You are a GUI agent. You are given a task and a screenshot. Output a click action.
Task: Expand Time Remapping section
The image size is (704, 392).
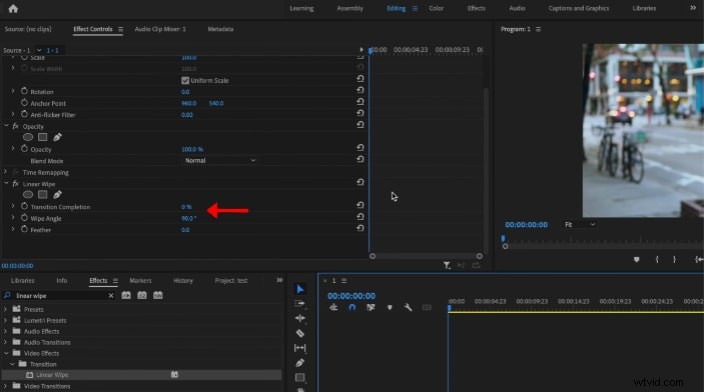(x=5, y=172)
